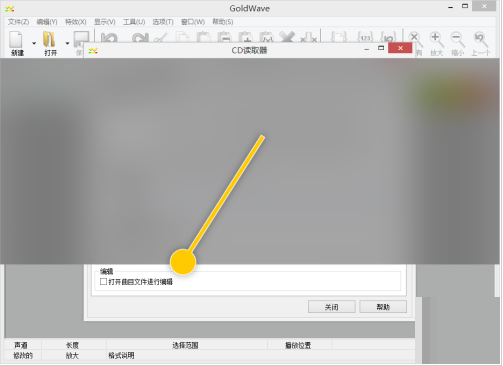Click the 编辑 group label in dialog
Image resolution: width=503 pixels, height=366 pixels.
pyautogui.click(x=107, y=271)
